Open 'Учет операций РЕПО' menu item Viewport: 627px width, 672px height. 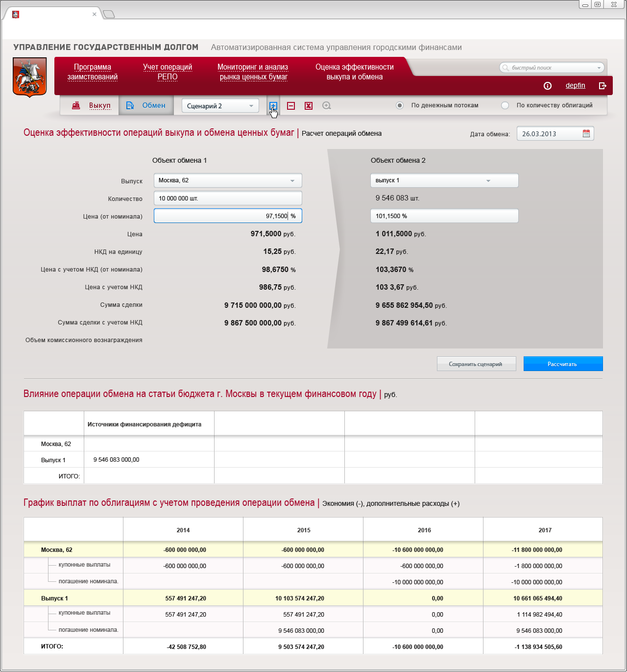click(168, 72)
